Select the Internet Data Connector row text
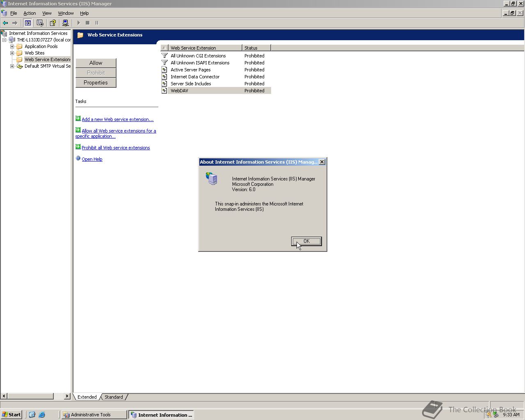The width and height of the screenshot is (525, 420). click(195, 77)
